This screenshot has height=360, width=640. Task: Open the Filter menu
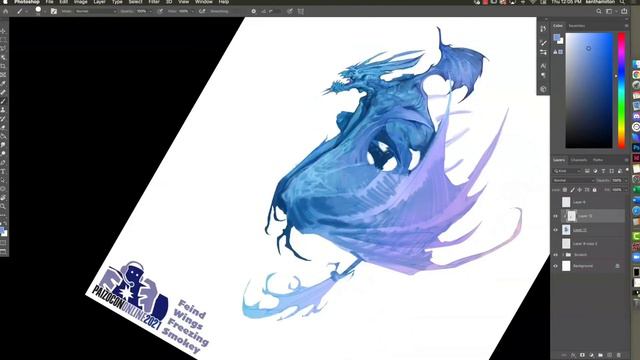153,2
